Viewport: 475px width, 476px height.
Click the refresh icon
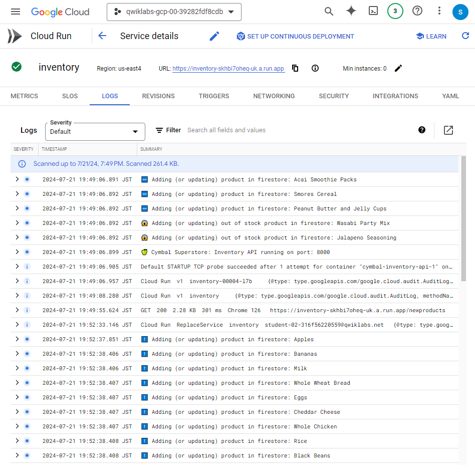click(x=465, y=36)
